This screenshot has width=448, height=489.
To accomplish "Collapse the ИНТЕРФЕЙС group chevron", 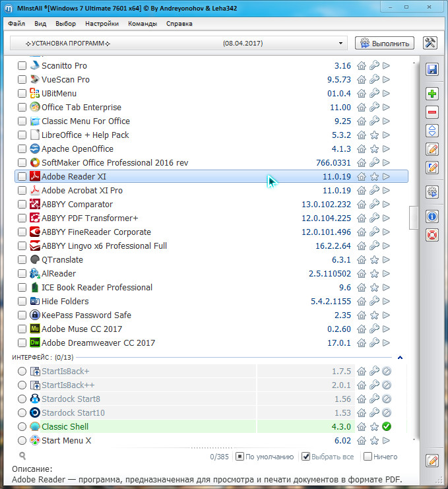I will click(400, 358).
